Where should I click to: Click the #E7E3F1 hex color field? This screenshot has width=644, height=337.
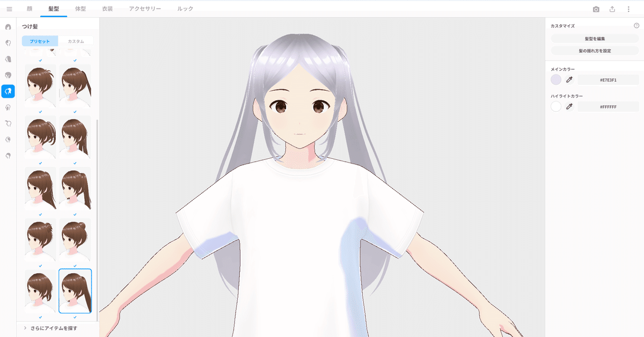click(608, 80)
